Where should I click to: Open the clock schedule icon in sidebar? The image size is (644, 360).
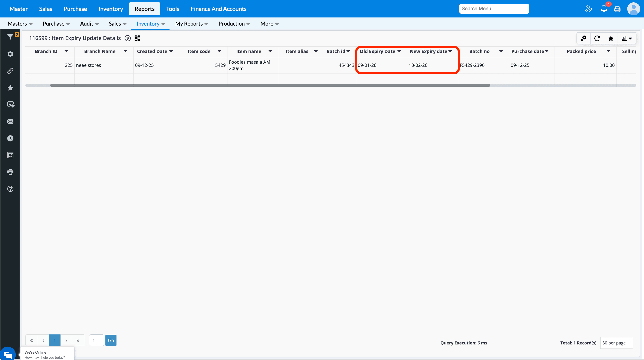click(10, 138)
